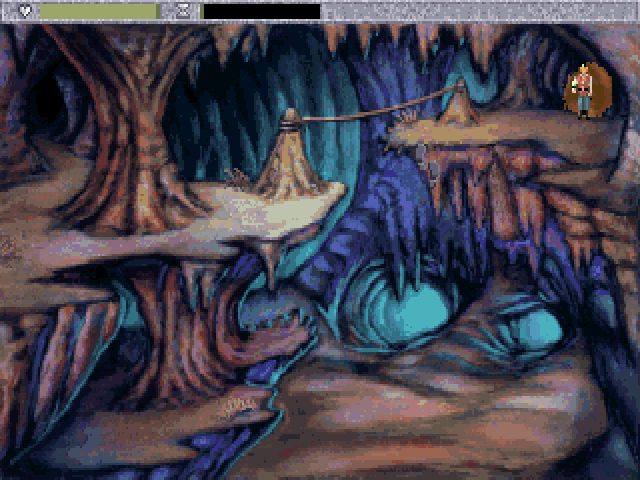Click the left stalagmite rope anchor

(x=290, y=153)
